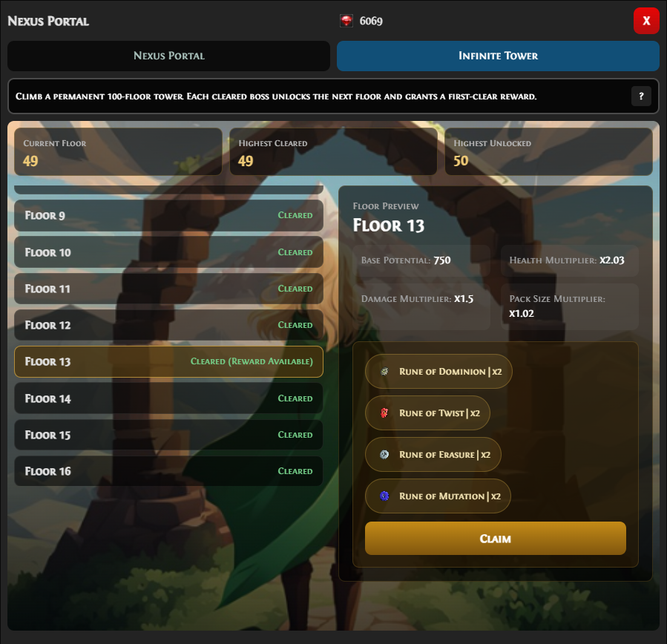Select Floor 11 in the list
Viewport: 667px width, 644px height.
(169, 289)
